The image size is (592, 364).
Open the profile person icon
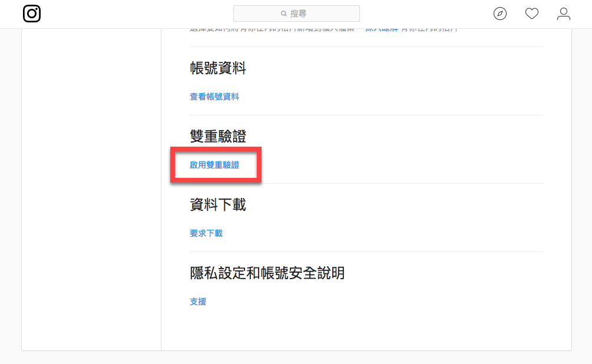pos(563,14)
